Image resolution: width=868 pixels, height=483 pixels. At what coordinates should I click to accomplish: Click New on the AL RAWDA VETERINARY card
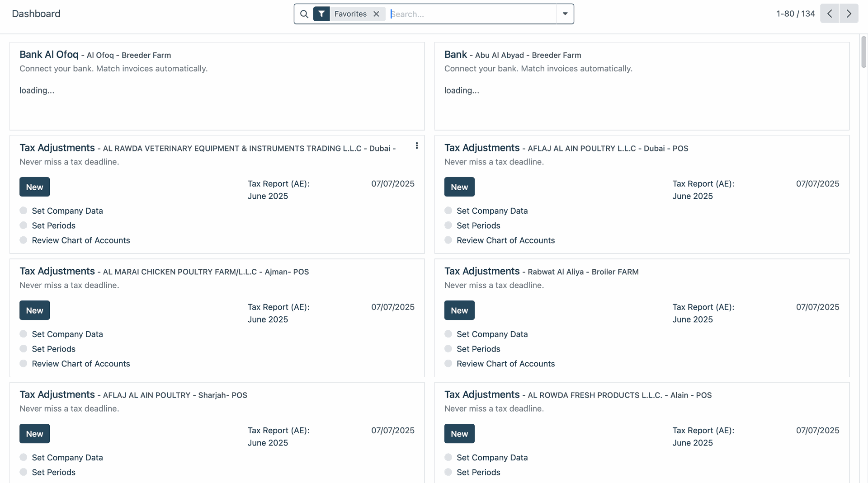pyautogui.click(x=34, y=187)
